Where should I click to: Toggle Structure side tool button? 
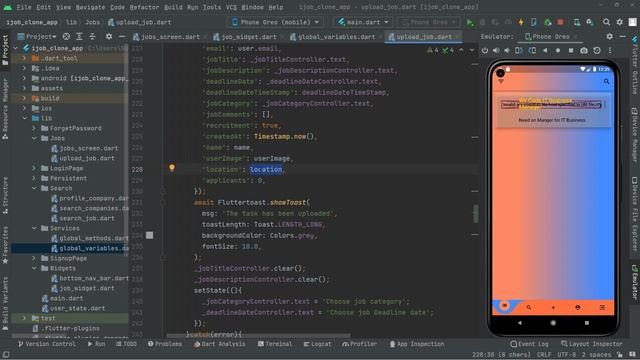click(5, 196)
